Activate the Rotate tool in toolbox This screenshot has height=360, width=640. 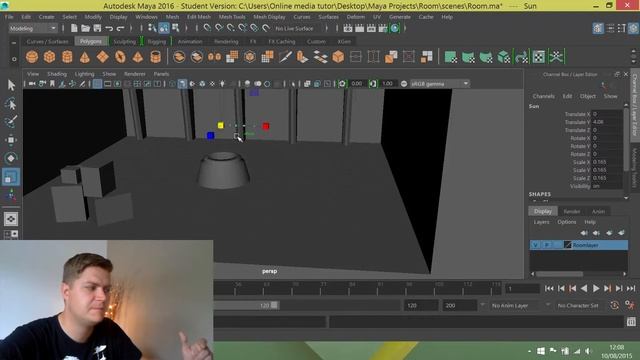click(11, 158)
